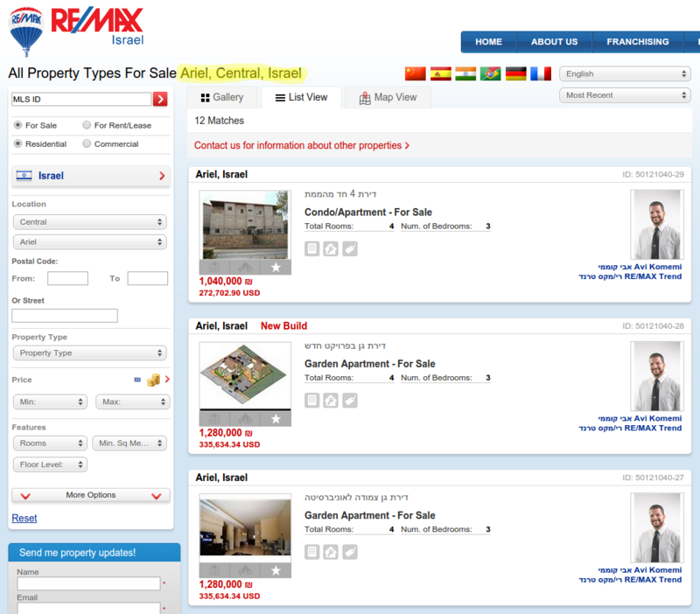
Task: Switch to the Map View tab
Action: [388, 98]
